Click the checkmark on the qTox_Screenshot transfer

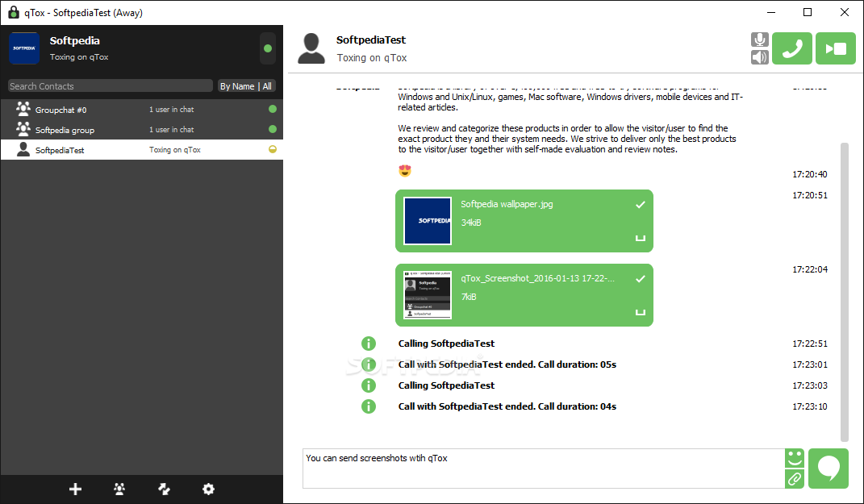coord(641,279)
